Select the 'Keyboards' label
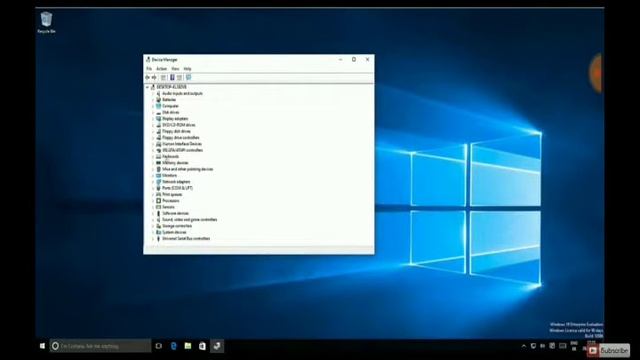 [x=171, y=157]
